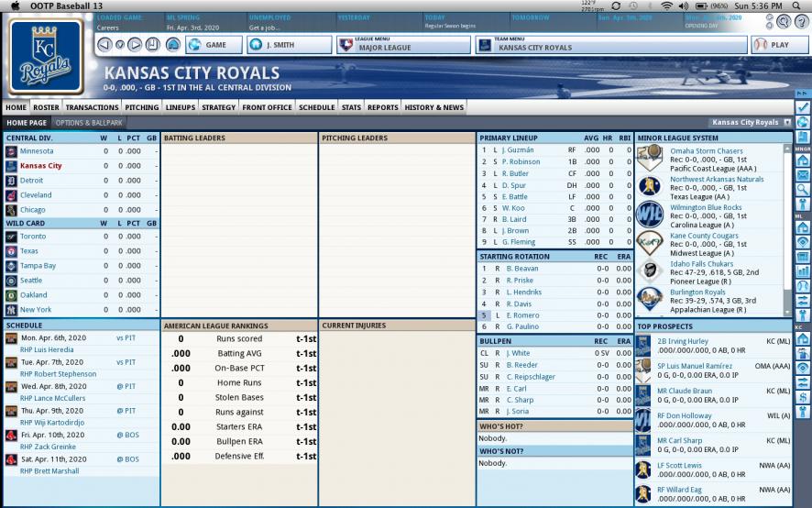
Task: Click the ballfield diamond icon under ML
Action: pyautogui.click(x=803, y=242)
